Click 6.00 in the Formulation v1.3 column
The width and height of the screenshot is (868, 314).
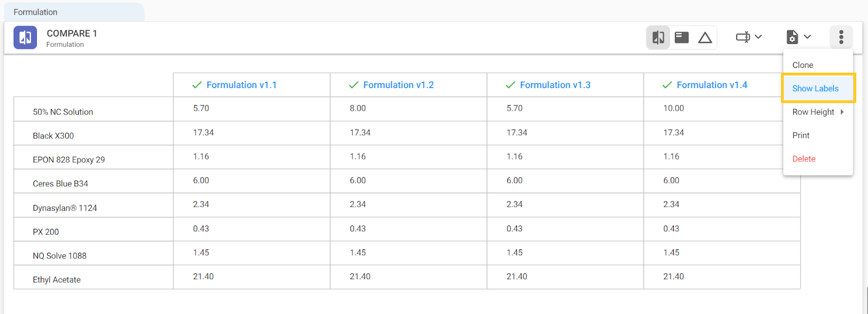pos(514,180)
